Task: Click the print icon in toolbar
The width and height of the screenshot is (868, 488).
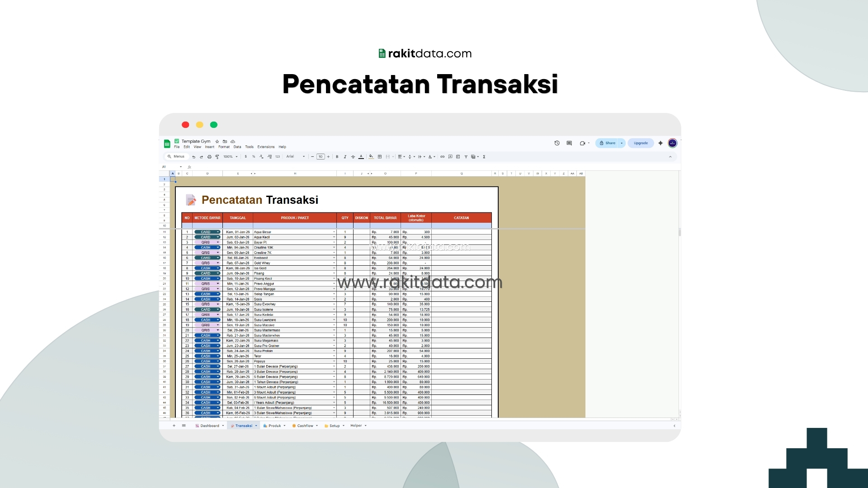Action: click(209, 157)
